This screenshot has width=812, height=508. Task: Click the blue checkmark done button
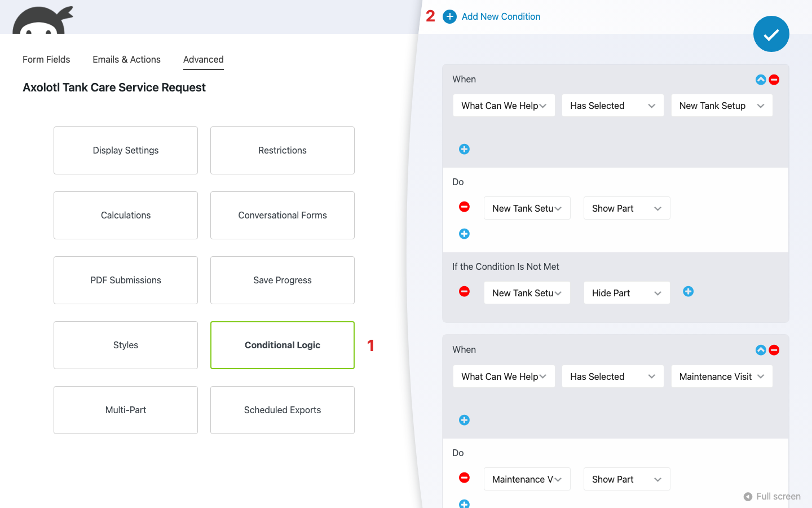[x=771, y=34]
